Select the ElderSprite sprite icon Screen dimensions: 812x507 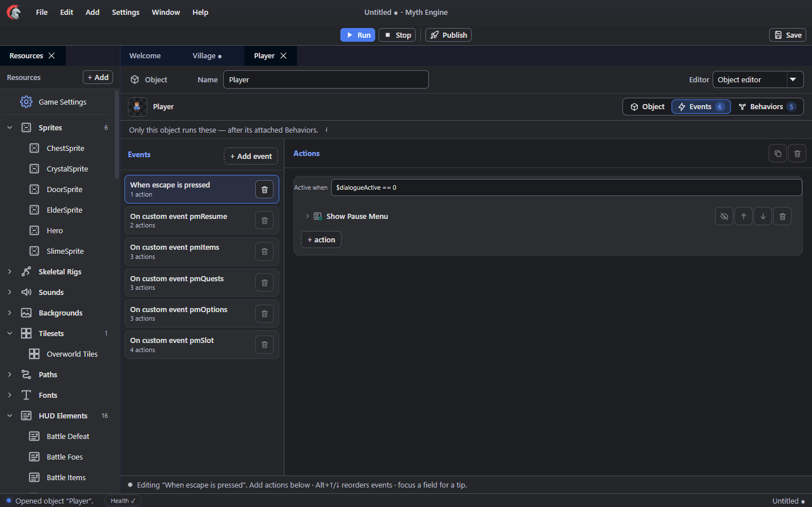pos(34,210)
